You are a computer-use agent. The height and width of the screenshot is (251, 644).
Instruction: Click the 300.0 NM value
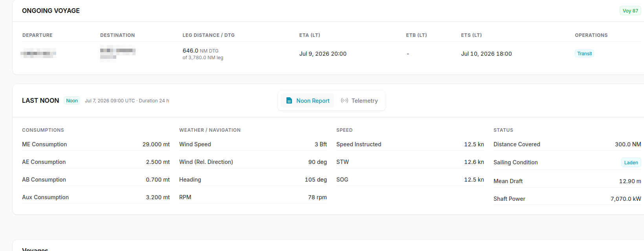(628, 144)
